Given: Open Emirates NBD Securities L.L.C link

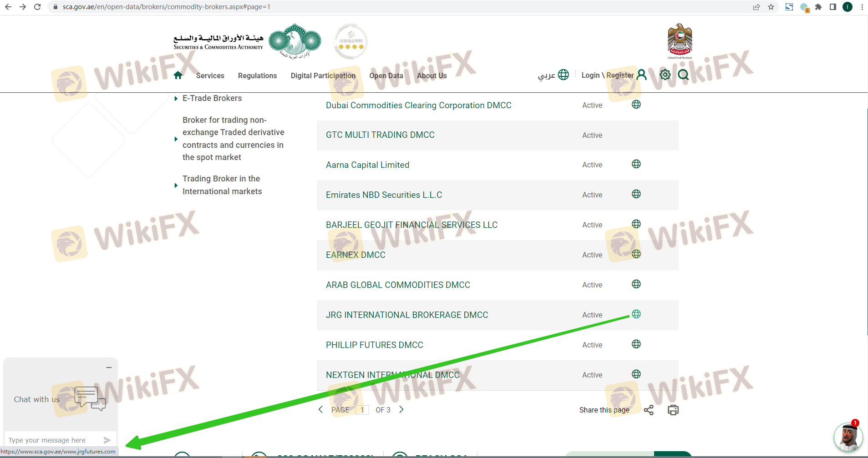Looking at the screenshot, I should point(384,195).
